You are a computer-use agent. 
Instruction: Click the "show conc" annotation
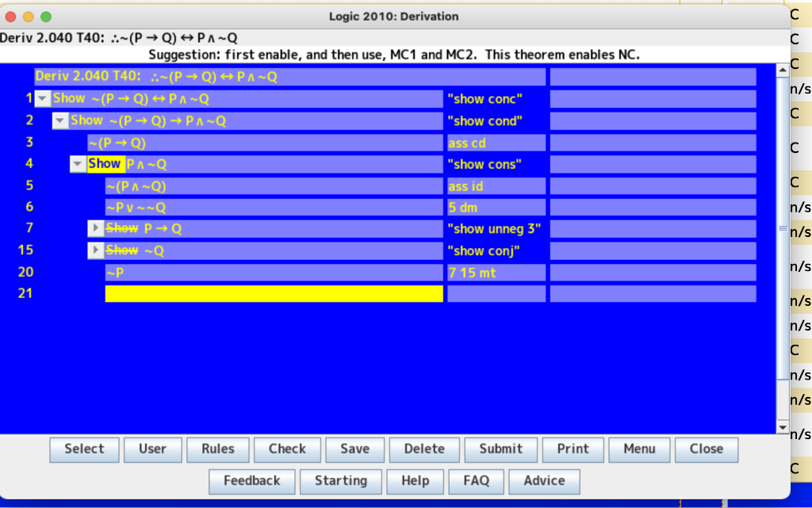coord(485,99)
